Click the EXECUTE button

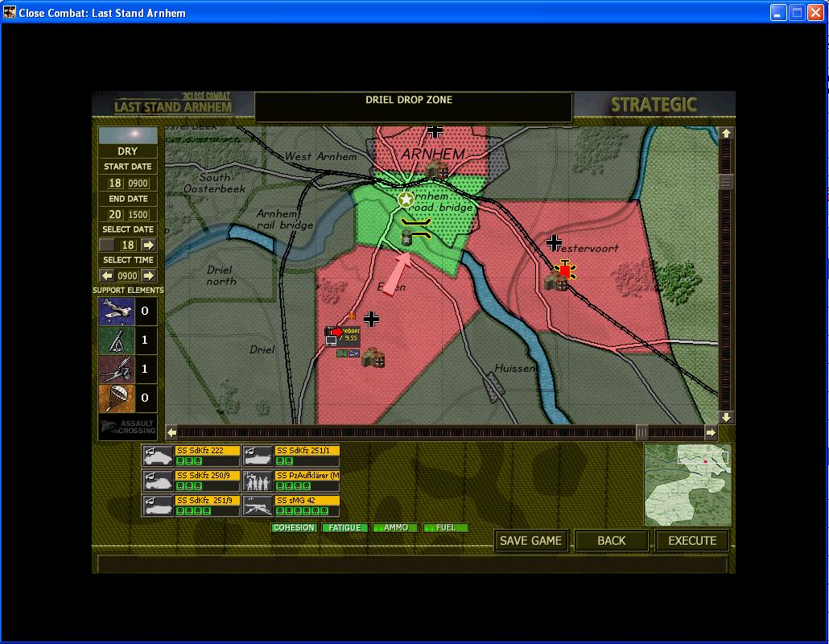692,541
